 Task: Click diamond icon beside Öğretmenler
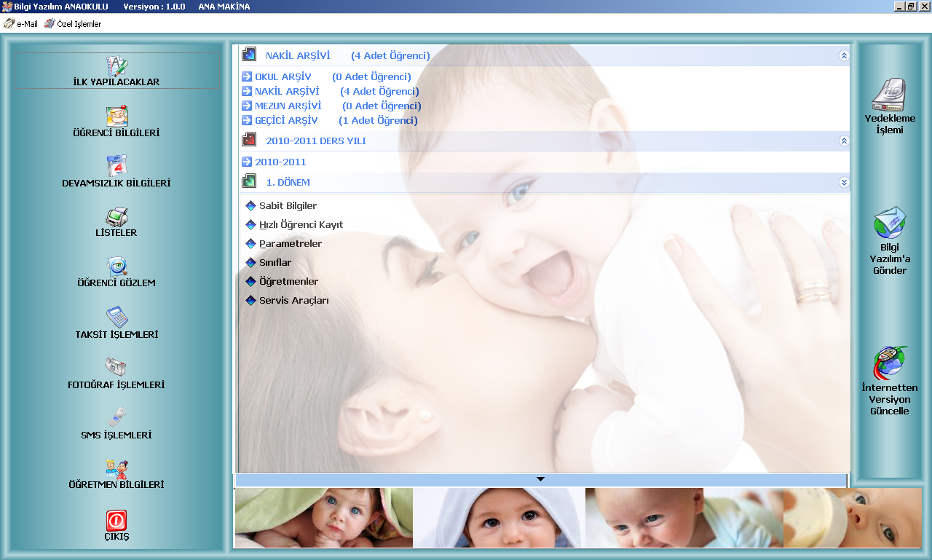[251, 282]
